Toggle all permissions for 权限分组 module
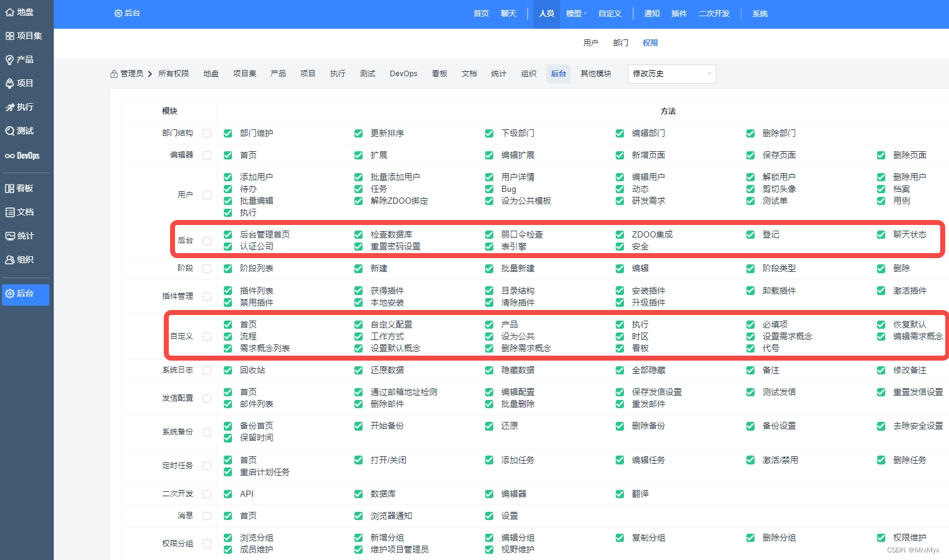The width and height of the screenshot is (949, 560). (207, 544)
